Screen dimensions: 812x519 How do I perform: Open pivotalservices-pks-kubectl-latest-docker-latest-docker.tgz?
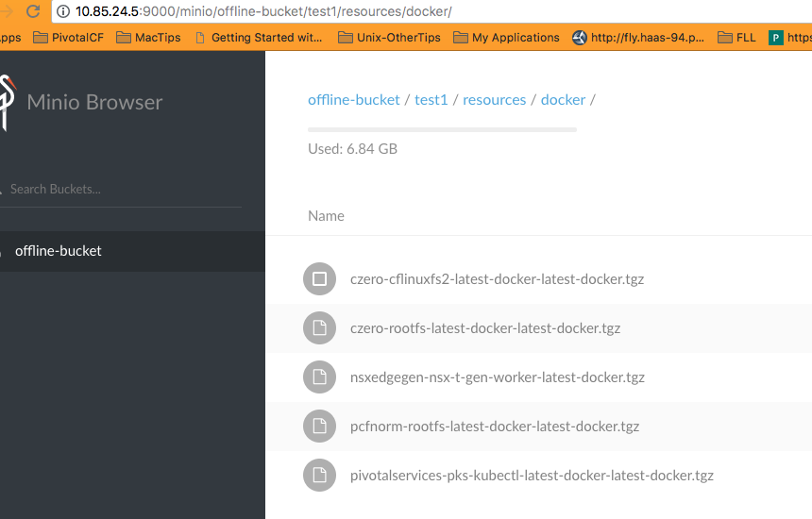pos(532,476)
